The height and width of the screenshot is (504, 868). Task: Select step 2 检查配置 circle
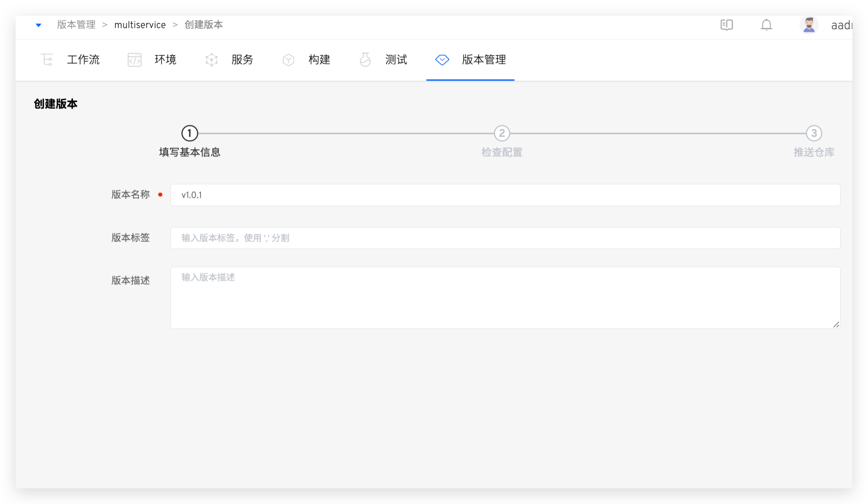pyautogui.click(x=502, y=133)
